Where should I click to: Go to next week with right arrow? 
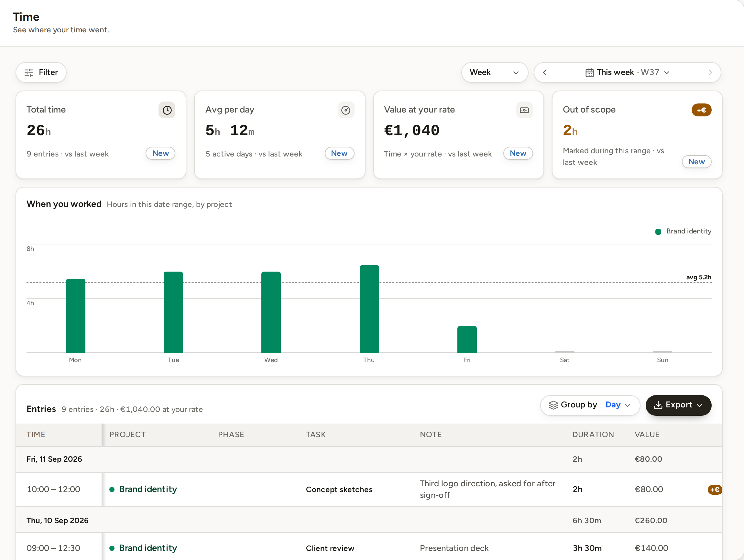tap(710, 72)
